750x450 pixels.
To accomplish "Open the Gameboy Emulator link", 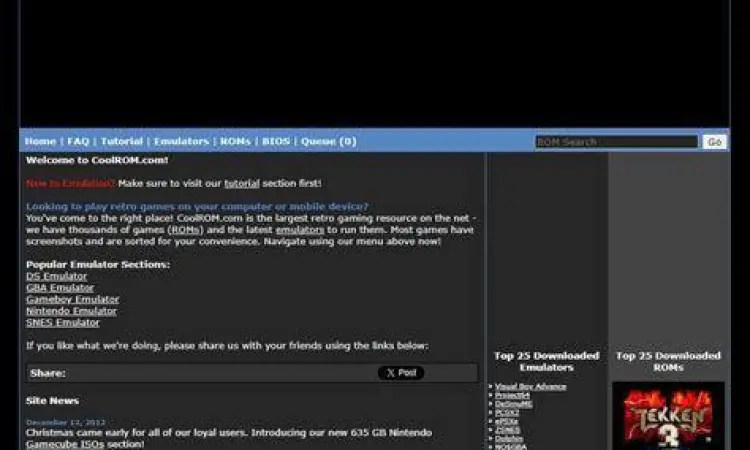I will click(x=72, y=299).
